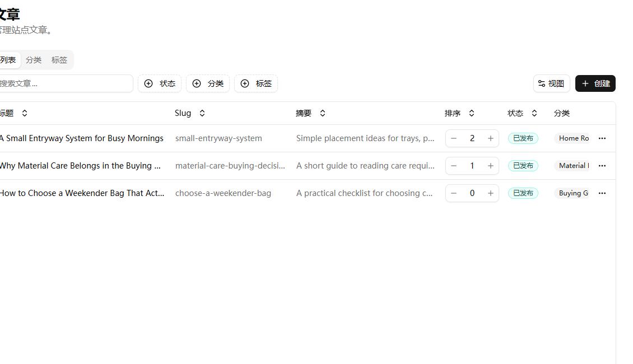Decrease sort order for Material Care row
This screenshot has width=633, height=364.
(x=454, y=166)
